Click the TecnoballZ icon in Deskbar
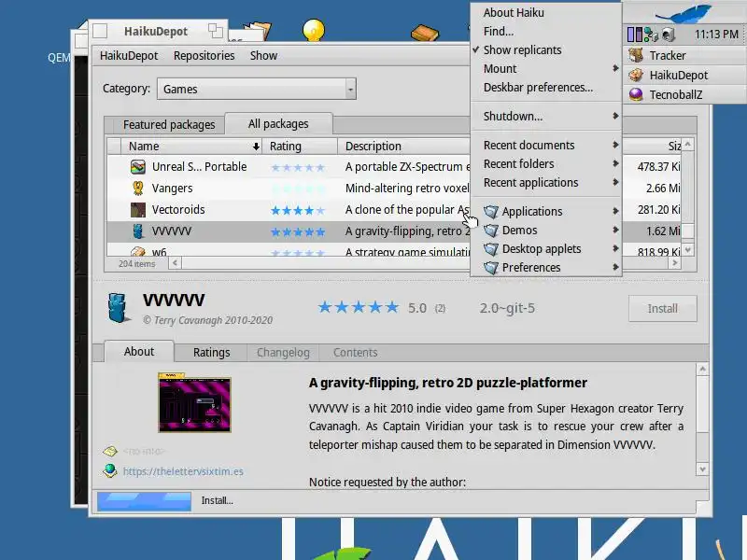The image size is (747, 560). coord(636,94)
